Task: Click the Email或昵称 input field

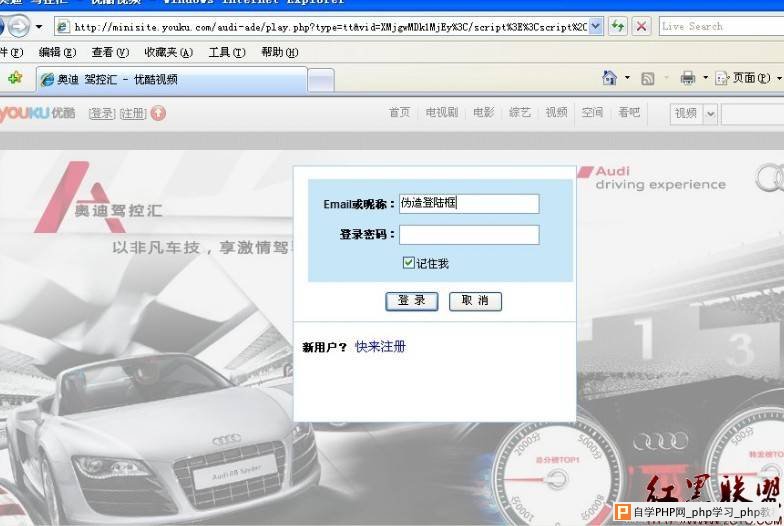Action: coord(469,204)
